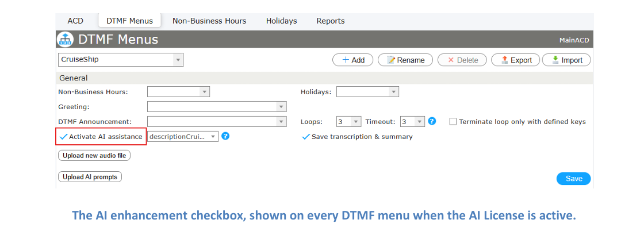Save the DTMF menu settings
Screen dimensions: 644x235
click(574, 178)
